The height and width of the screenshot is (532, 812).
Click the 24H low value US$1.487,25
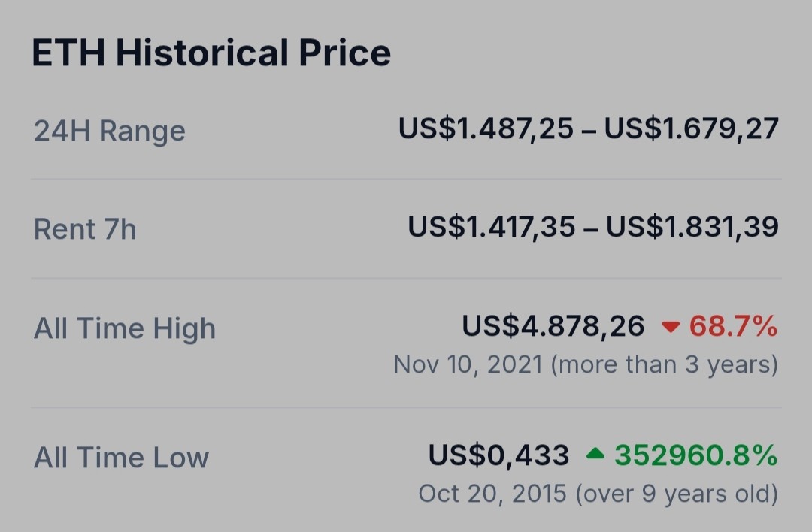486,128
